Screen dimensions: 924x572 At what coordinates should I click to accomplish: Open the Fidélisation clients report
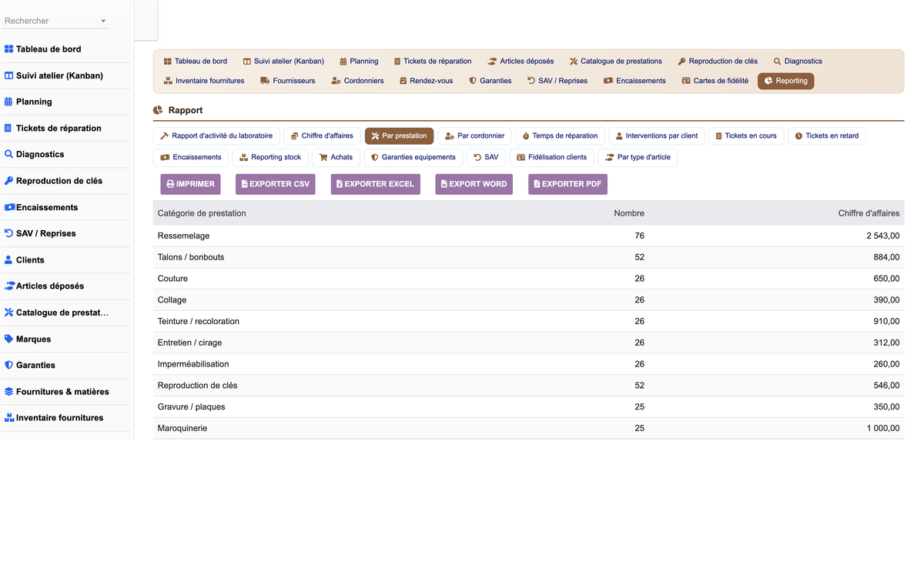[x=551, y=157]
